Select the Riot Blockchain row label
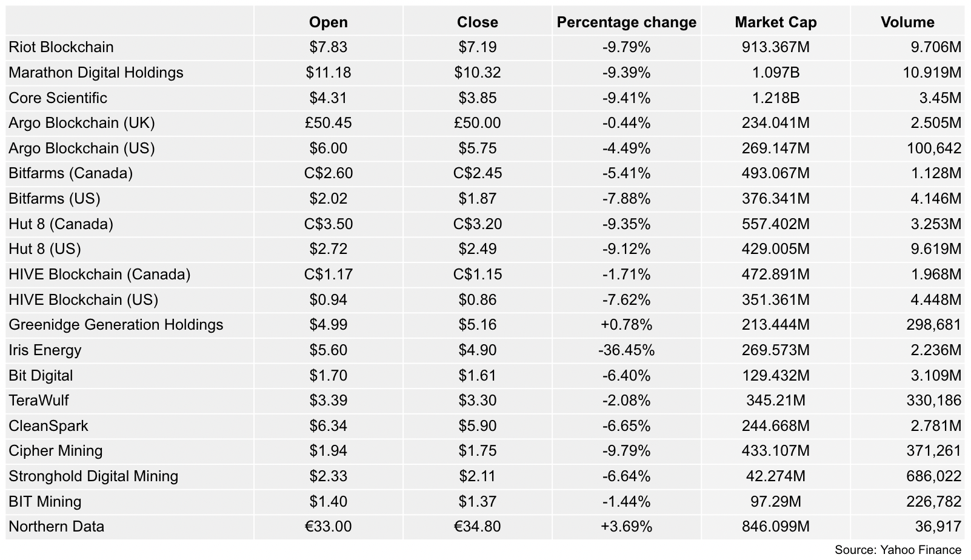Viewport: 971px width, 560px height. pyautogui.click(x=61, y=47)
